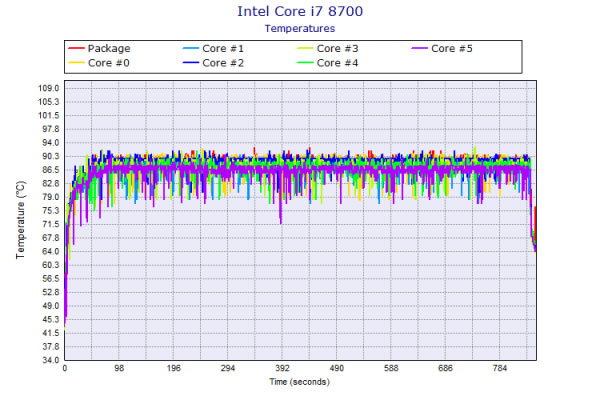Viewport: 600px width, 400px height.
Task: Click the 'Temperatures' subtitle
Action: (x=300, y=29)
